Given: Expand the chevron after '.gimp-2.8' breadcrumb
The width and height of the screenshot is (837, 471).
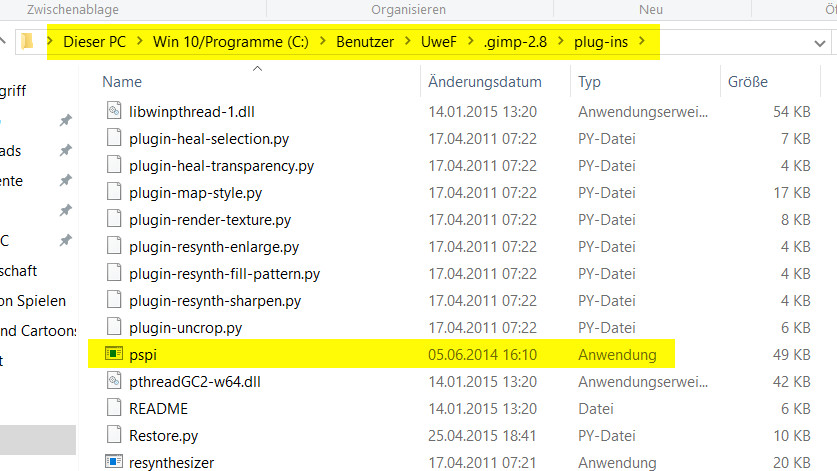Looking at the screenshot, I should (x=561, y=41).
